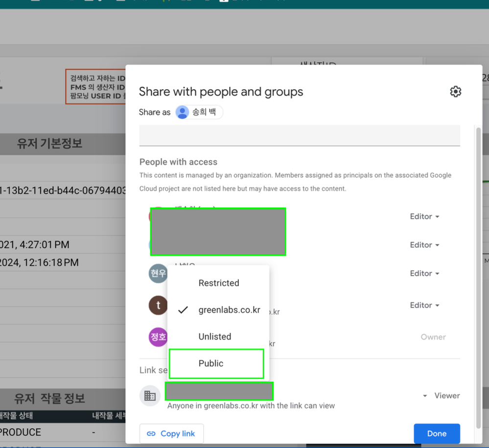This screenshot has height=448, width=489.
Task: Click the blue Done button
Action: click(x=437, y=434)
